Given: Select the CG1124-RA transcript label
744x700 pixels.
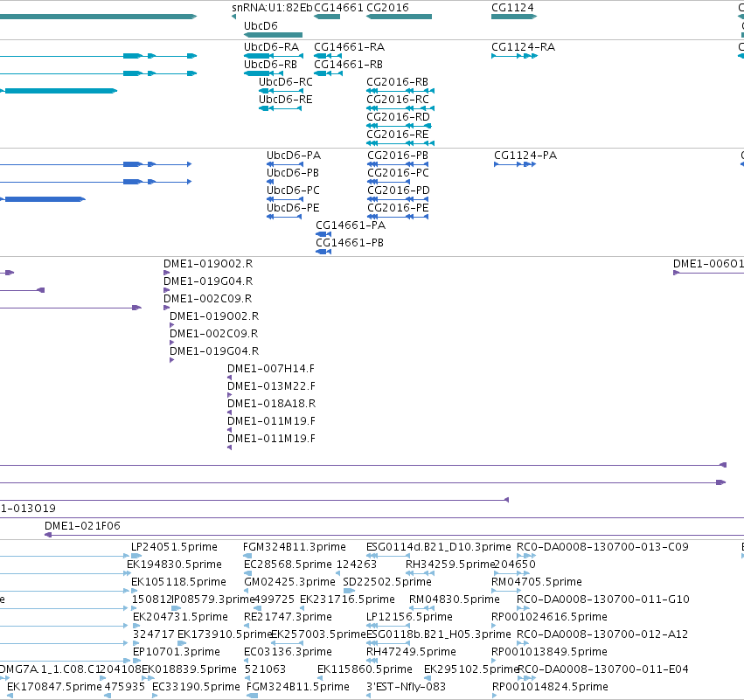Looking at the screenshot, I should [x=524, y=47].
